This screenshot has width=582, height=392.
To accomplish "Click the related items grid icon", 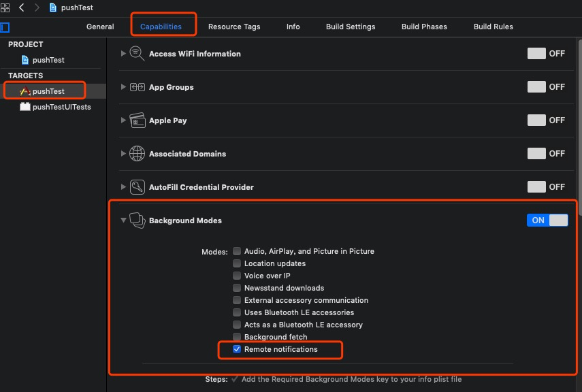I will (x=5, y=7).
